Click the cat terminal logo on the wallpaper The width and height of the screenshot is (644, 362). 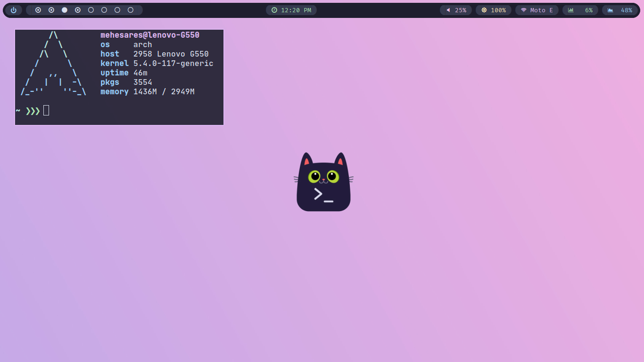[x=323, y=181]
